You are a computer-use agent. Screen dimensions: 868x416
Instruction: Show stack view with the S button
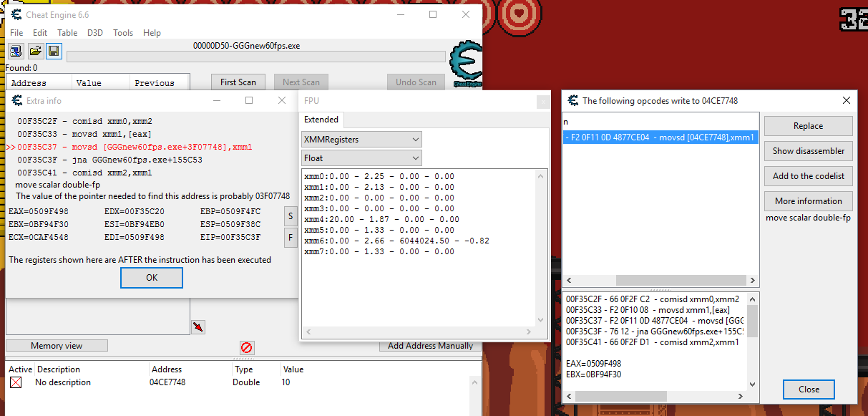[291, 216]
